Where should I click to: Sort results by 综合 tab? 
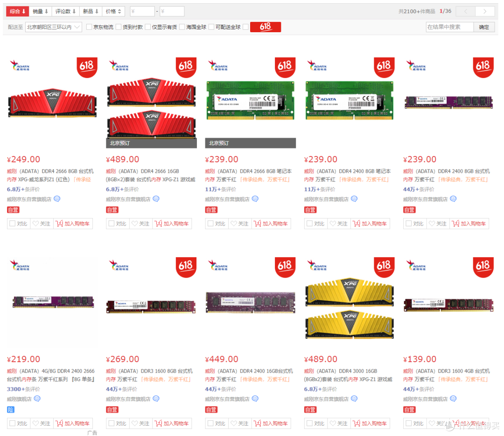pyautogui.click(x=18, y=11)
